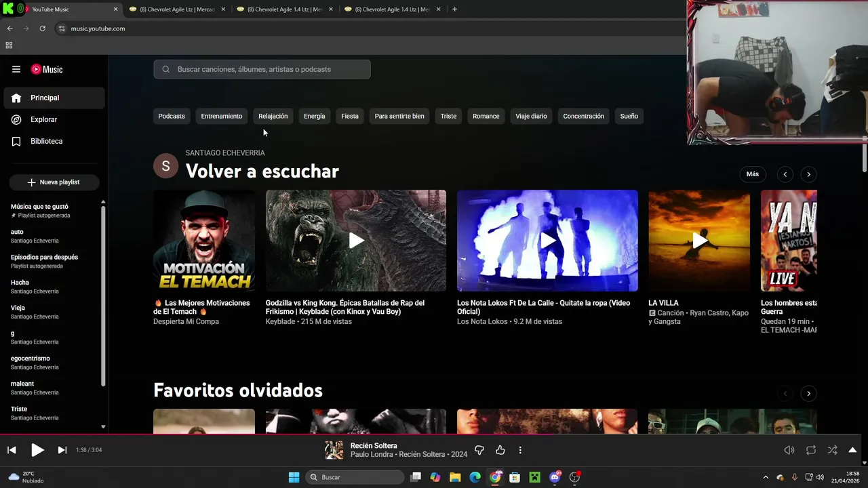Viewport: 868px width, 488px height.
Task: Play Los Nota Lokos video
Action: tap(547, 241)
